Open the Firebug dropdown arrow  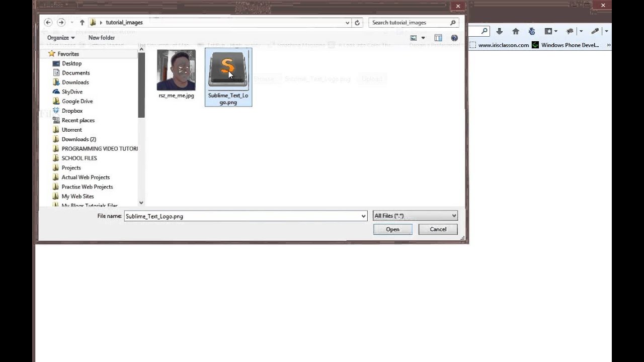(581, 31)
